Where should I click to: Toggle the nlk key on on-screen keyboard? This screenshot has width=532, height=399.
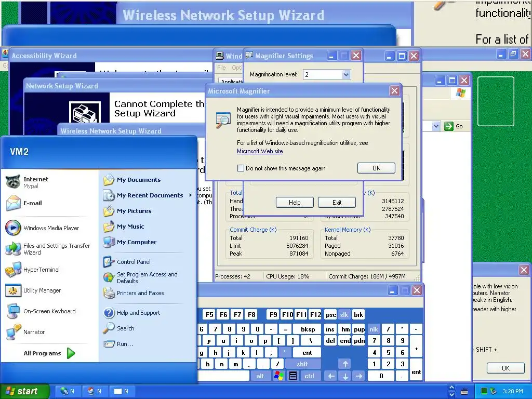374,329
